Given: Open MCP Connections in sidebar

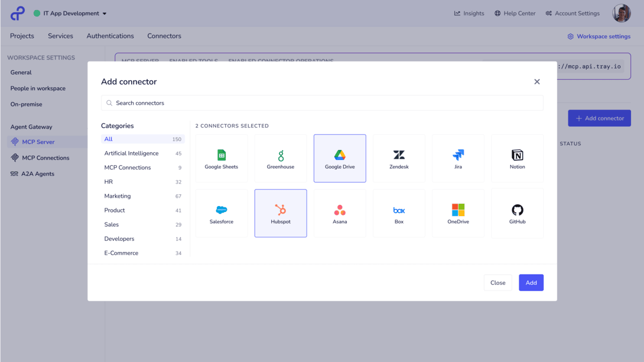Looking at the screenshot, I should tap(40, 158).
